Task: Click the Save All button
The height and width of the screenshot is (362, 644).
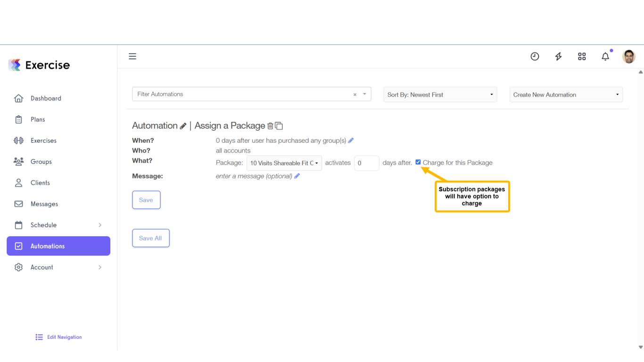Action: [150, 238]
